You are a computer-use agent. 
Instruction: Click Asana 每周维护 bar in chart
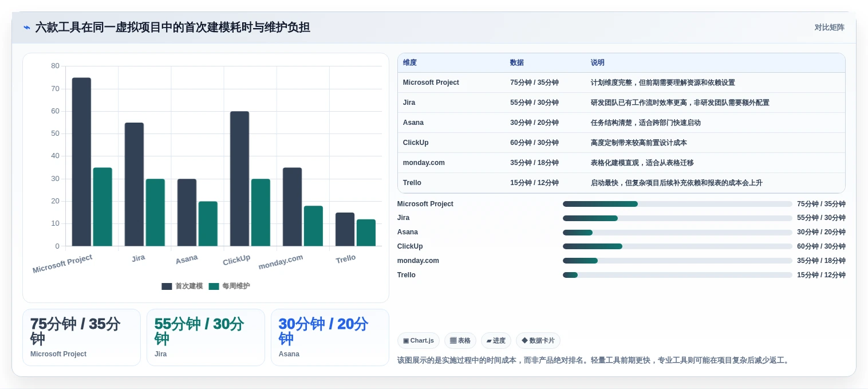pyautogui.click(x=208, y=224)
